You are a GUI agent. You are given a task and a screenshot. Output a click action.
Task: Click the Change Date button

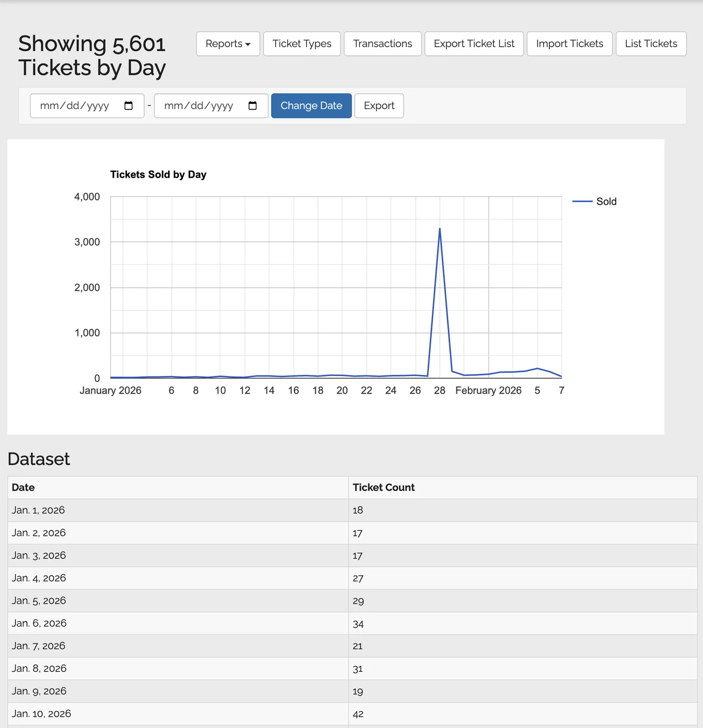pyautogui.click(x=311, y=106)
